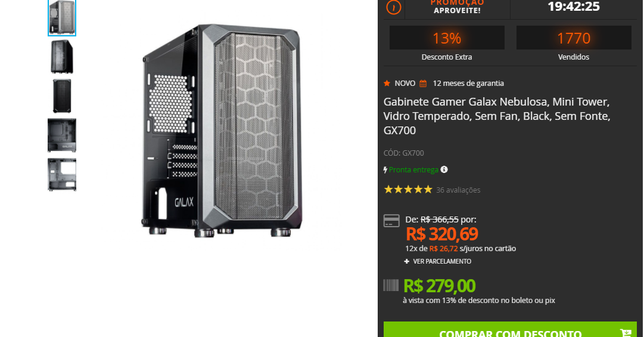Select the fifth open-frame case thumbnail
The image size is (644, 337).
click(x=62, y=175)
